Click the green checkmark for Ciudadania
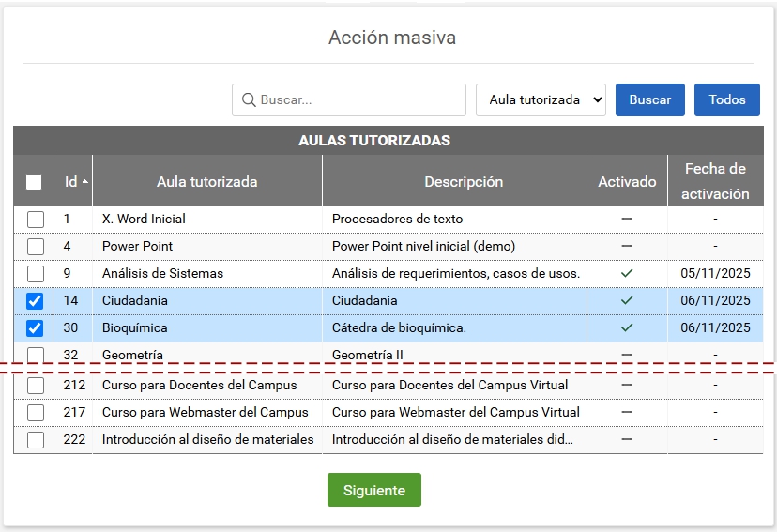This screenshot has height=532, width=777. click(627, 300)
